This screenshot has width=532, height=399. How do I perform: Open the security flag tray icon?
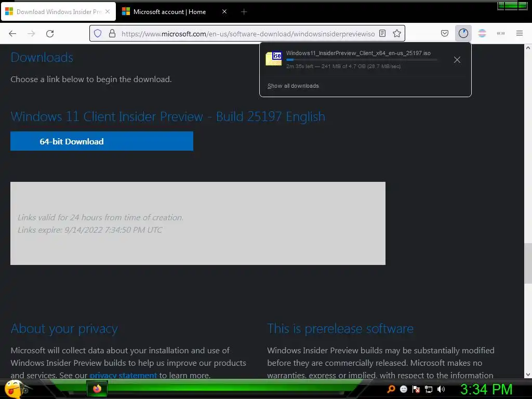[x=416, y=389]
